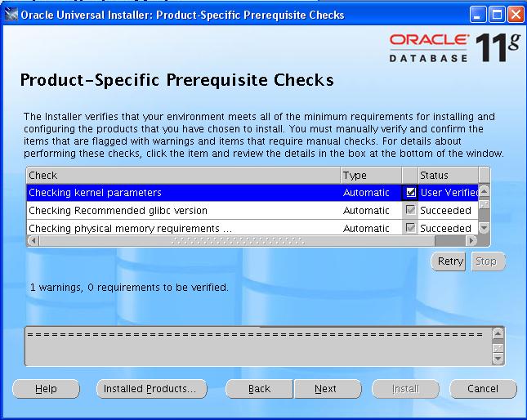Click the horizontal scrollbar of checks table

click(252, 241)
